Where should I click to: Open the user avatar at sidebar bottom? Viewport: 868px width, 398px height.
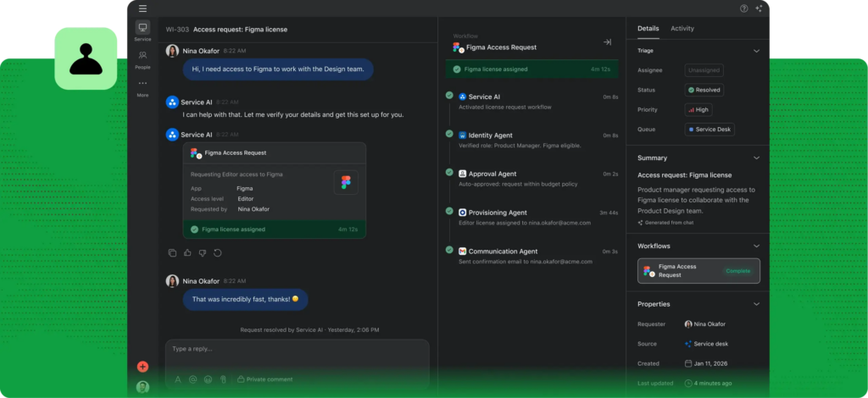click(x=142, y=387)
